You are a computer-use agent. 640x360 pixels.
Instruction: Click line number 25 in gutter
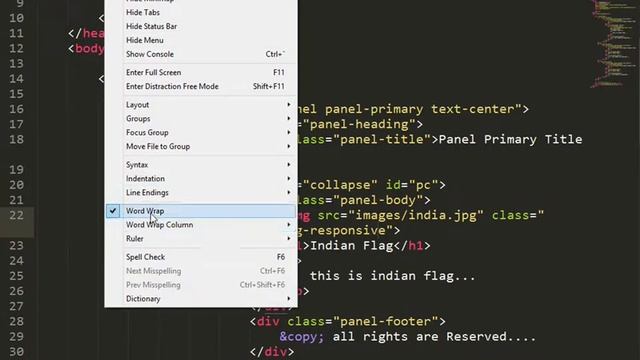click(x=17, y=276)
